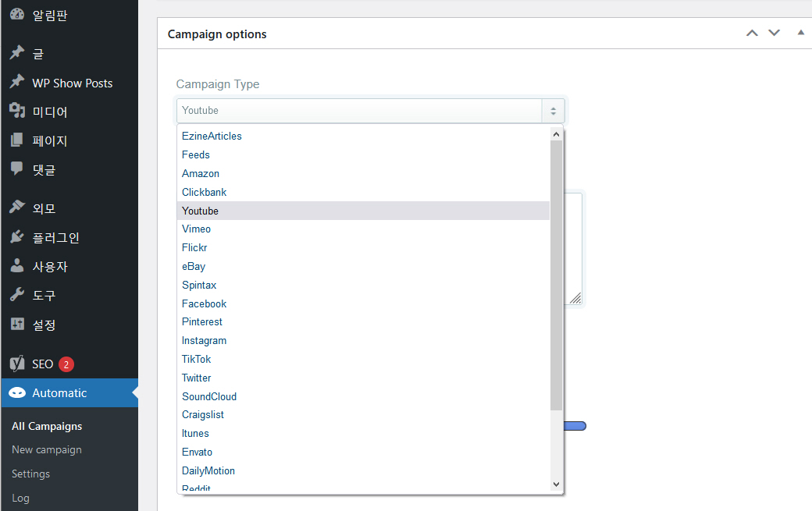Open the dashboard palette icon

(x=17, y=14)
